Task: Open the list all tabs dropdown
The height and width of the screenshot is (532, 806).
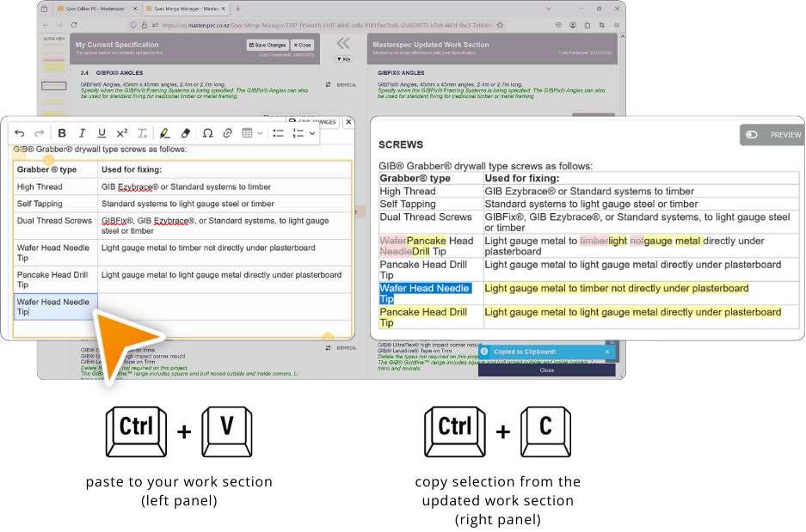Action: (549, 9)
